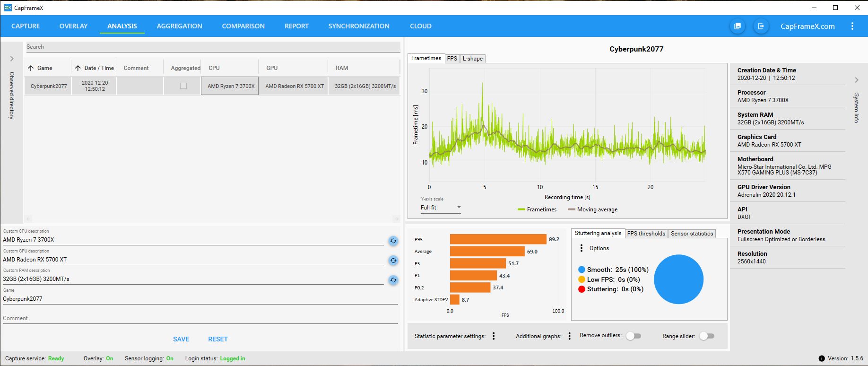Open the OVERLAY tab
The width and height of the screenshot is (868, 366).
73,26
